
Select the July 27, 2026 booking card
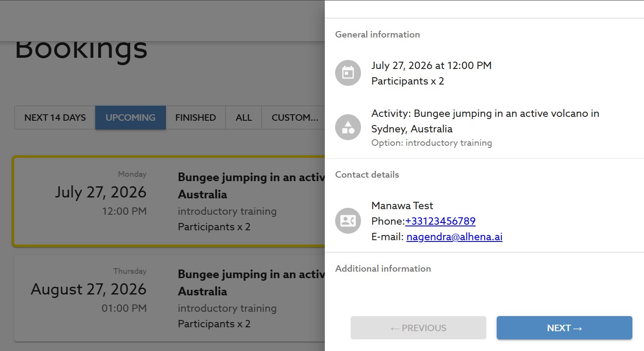pyautogui.click(x=169, y=201)
